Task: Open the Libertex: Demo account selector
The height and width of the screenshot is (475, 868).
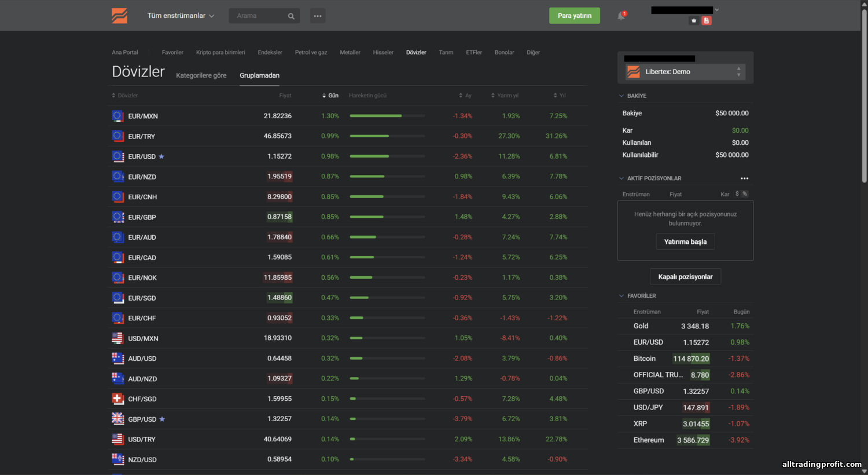Action: click(x=685, y=72)
